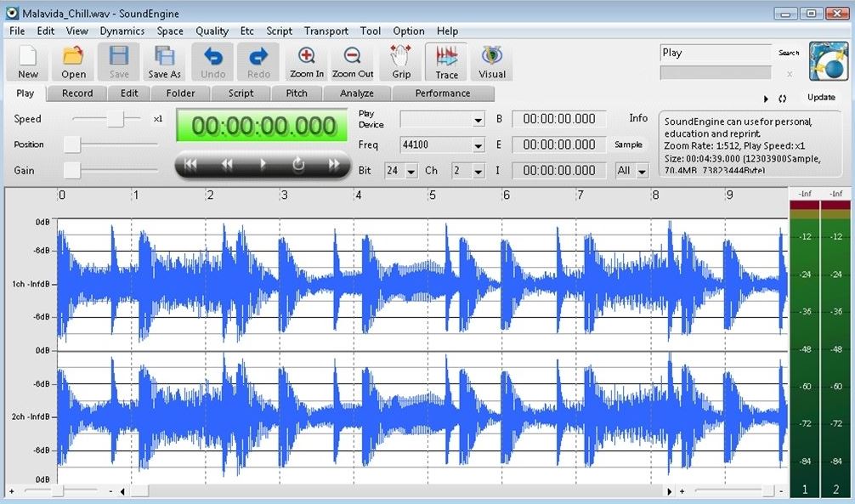Switch to the Folder tab
The height and width of the screenshot is (504, 855).
(x=180, y=93)
